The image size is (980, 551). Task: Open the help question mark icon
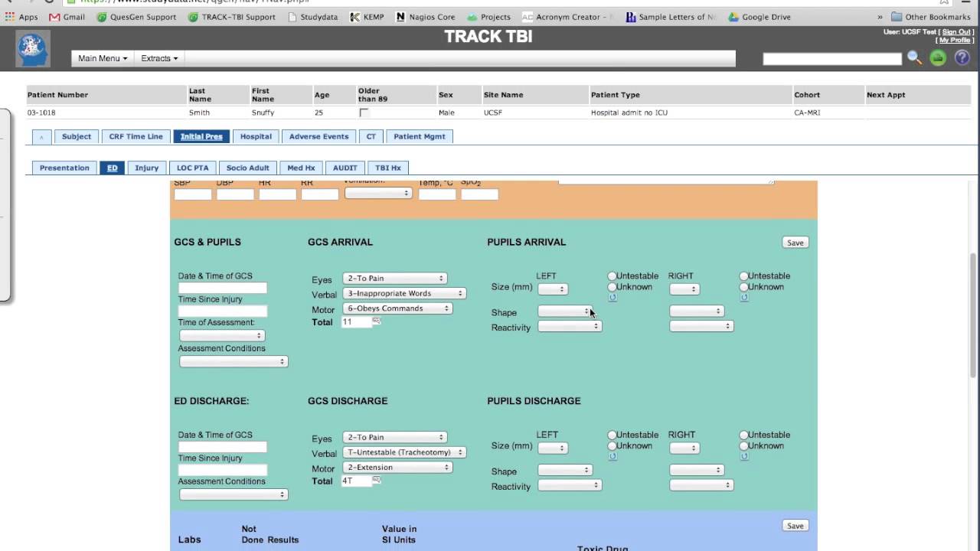(x=962, y=57)
